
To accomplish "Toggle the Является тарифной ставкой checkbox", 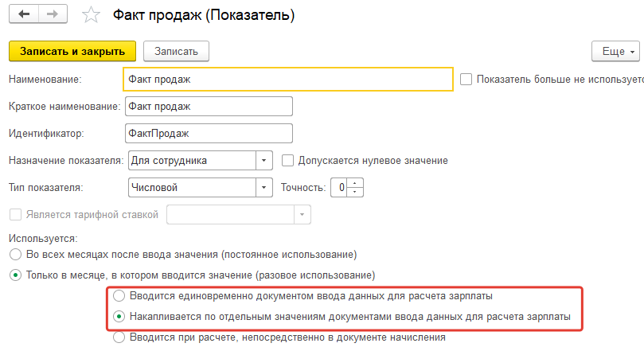I will click(14, 214).
